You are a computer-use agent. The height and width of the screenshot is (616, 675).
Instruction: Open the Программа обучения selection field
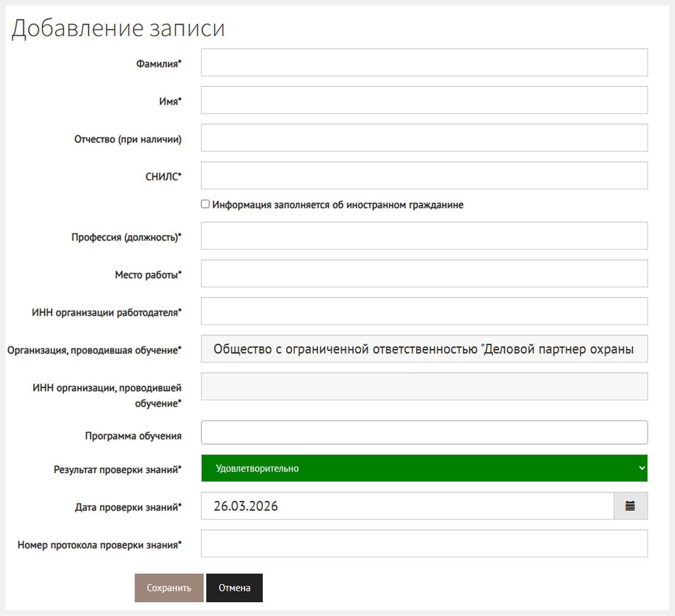point(424,432)
